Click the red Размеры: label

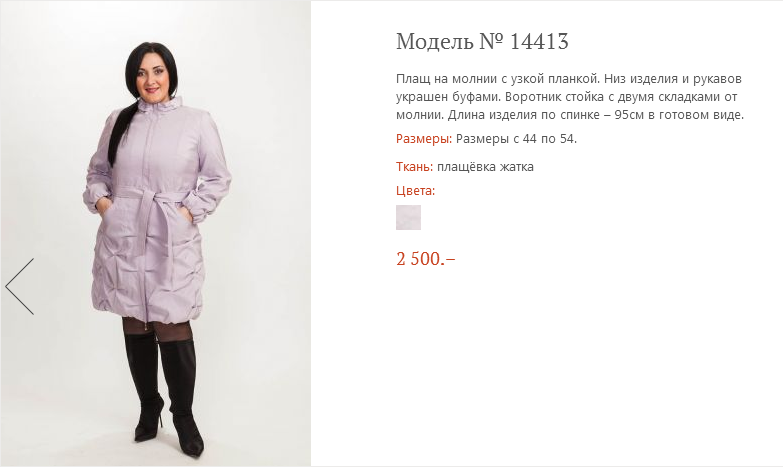click(423, 138)
